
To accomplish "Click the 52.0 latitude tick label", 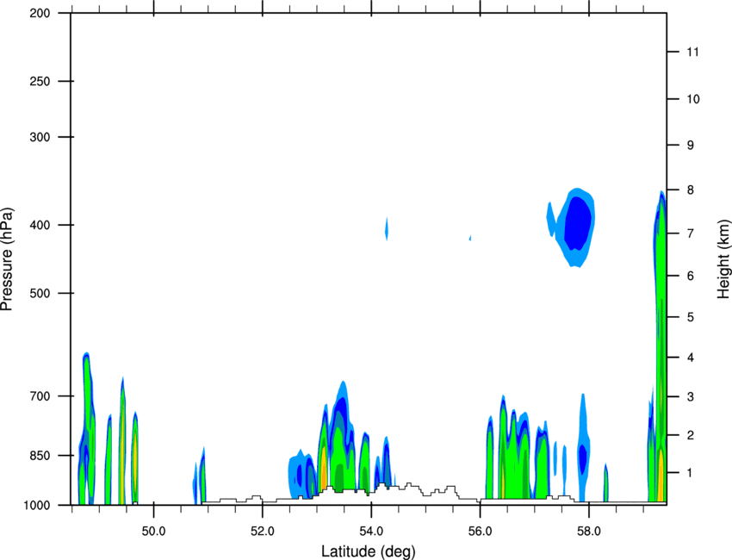I will click(x=263, y=532).
